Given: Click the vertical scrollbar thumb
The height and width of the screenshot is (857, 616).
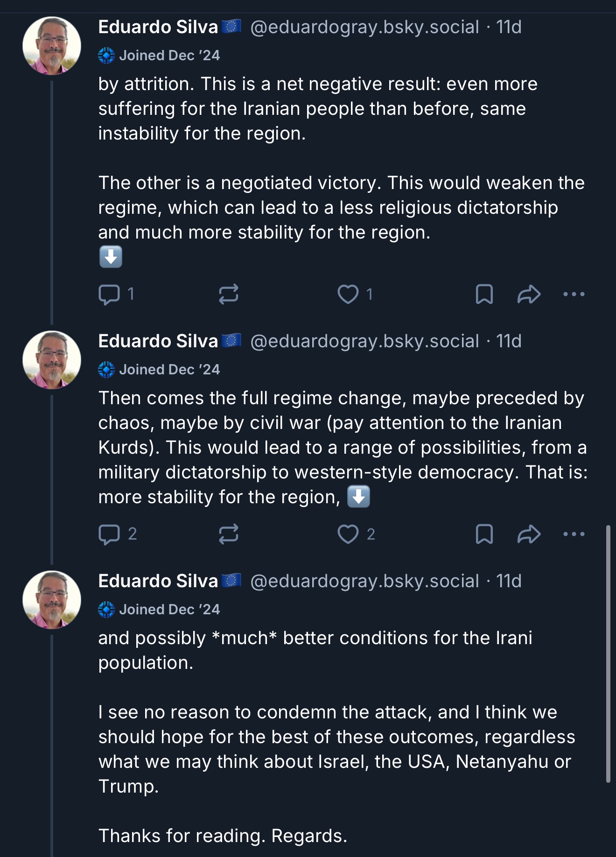Looking at the screenshot, I should 608,653.
